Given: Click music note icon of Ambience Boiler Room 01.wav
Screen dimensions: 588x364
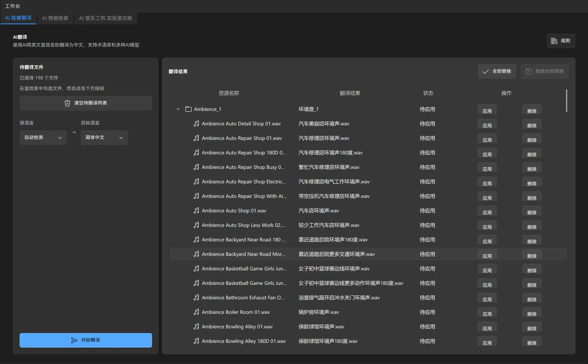Looking at the screenshot, I should (196, 312).
